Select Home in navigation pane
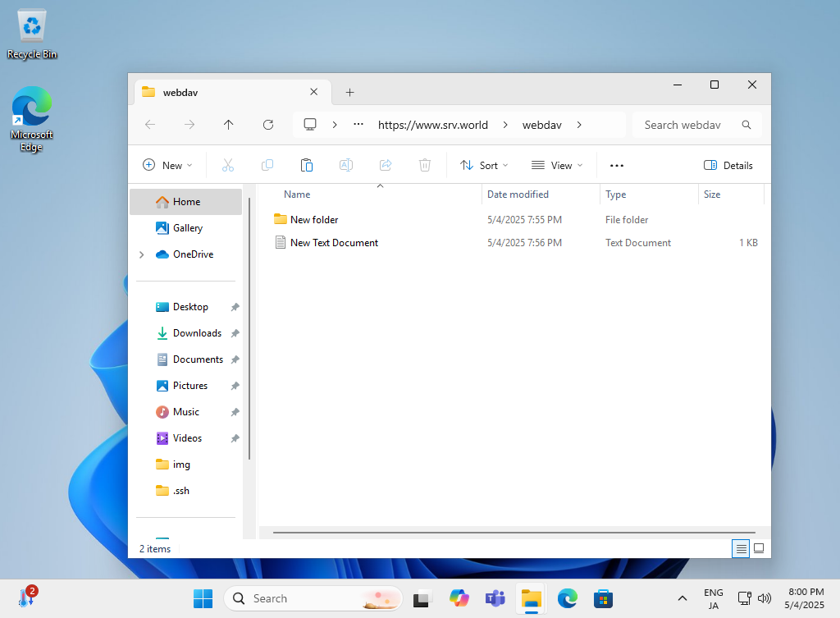The image size is (840, 618). pos(186,202)
